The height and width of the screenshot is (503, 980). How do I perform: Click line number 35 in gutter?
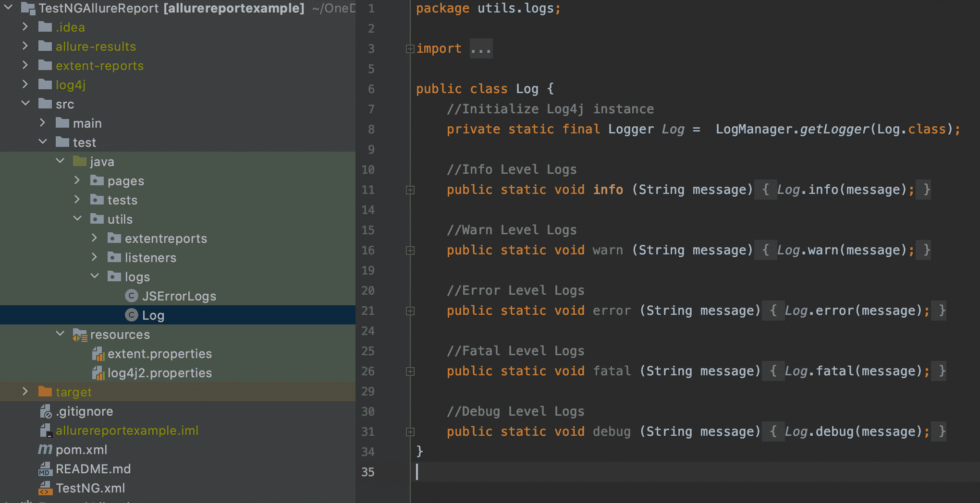point(368,472)
